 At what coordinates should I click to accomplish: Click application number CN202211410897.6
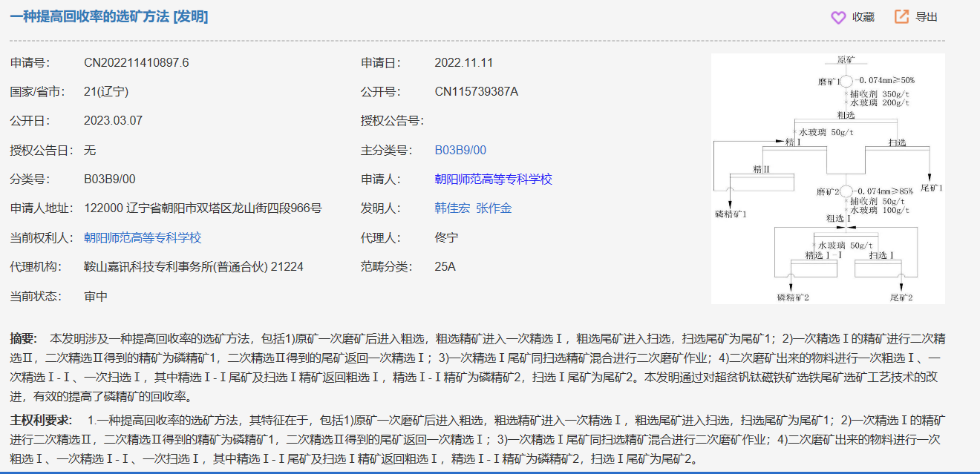tap(137, 63)
